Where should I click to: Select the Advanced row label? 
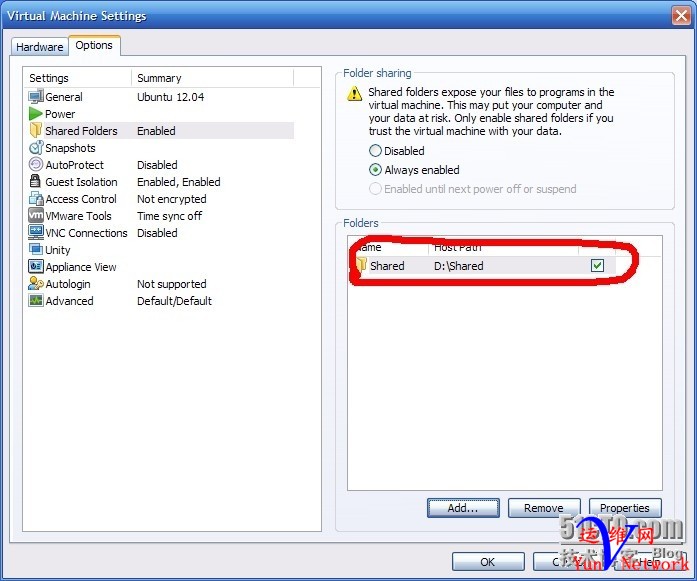(x=69, y=301)
